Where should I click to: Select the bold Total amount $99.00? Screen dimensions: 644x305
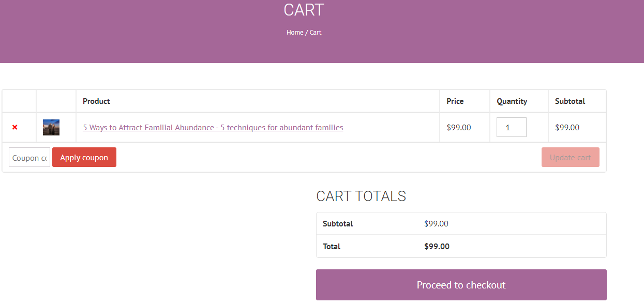(x=437, y=246)
